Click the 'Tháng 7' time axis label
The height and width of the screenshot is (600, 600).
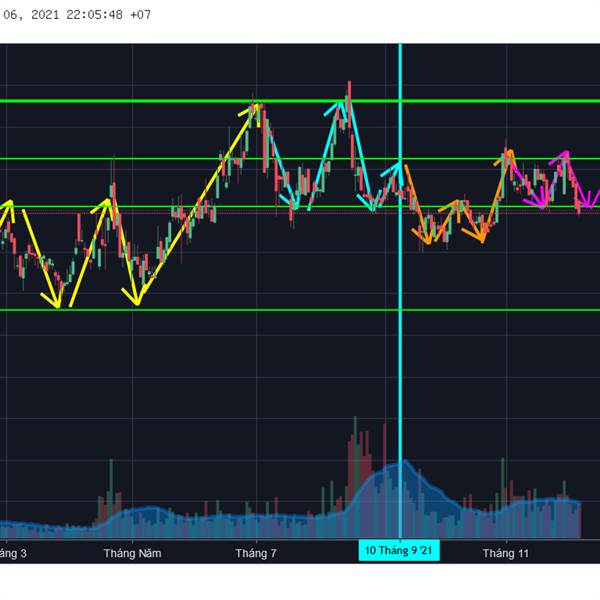[256, 553]
